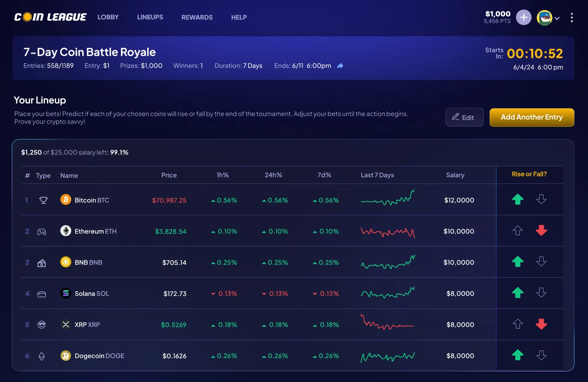Image resolution: width=588 pixels, height=382 pixels.
Task: Click the type icon in Solana row
Action: click(x=42, y=294)
